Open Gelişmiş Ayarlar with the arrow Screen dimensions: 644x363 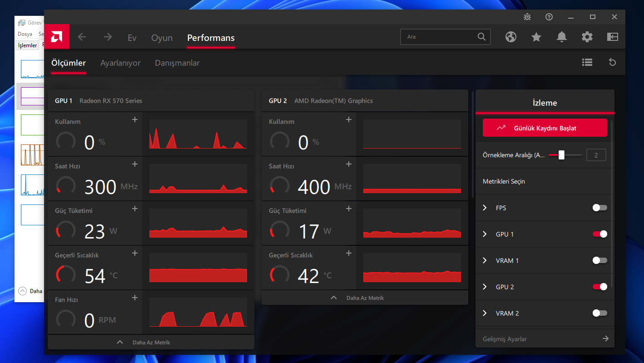pyautogui.click(x=605, y=338)
